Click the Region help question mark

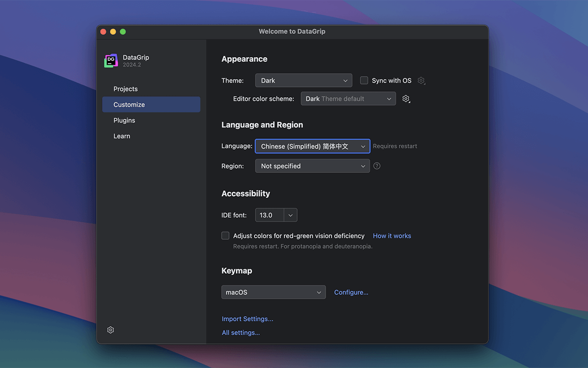(x=377, y=166)
